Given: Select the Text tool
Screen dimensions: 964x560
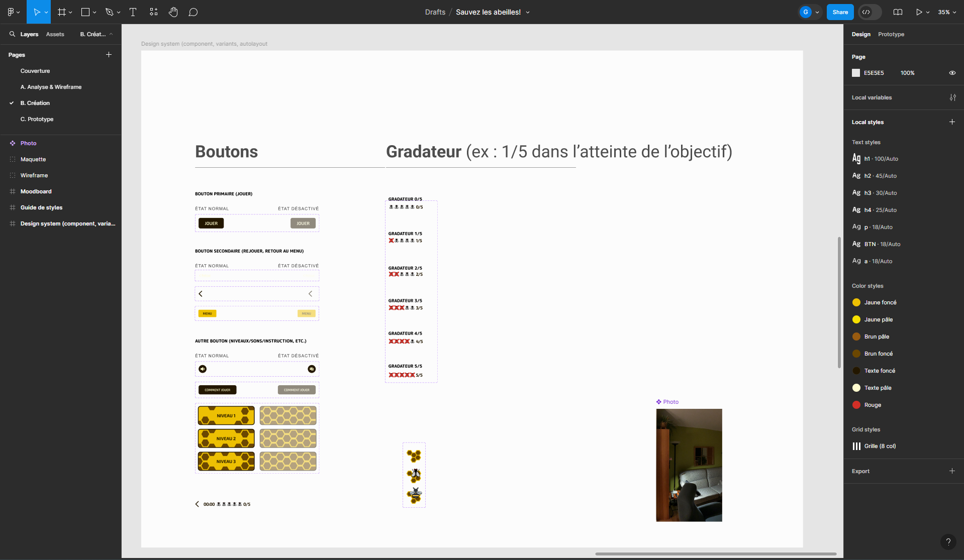Looking at the screenshot, I should [133, 12].
